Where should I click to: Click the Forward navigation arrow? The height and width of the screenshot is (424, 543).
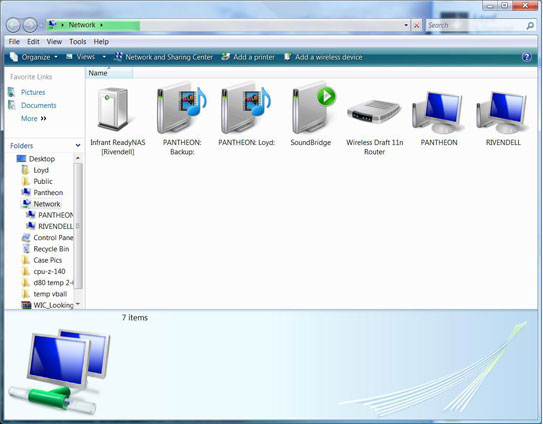click(x=30, y=25)
